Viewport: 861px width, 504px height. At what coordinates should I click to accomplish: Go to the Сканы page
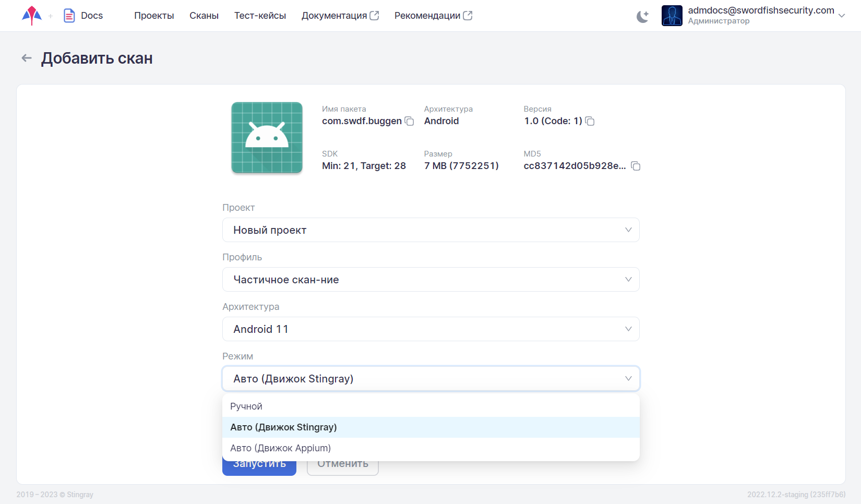click(204, 16)
